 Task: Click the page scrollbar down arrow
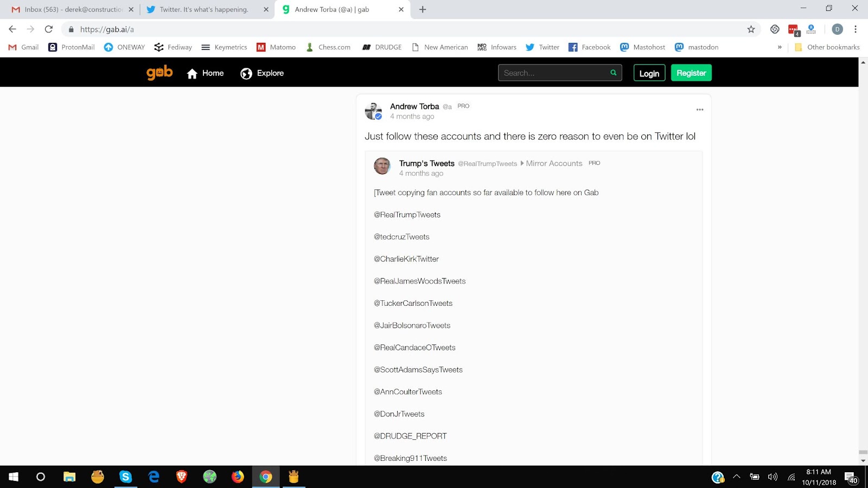[x=863, y=461]
